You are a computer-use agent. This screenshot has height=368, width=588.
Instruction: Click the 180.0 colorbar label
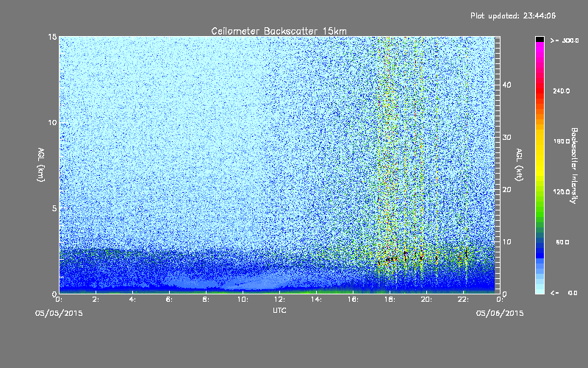point(562,141)
